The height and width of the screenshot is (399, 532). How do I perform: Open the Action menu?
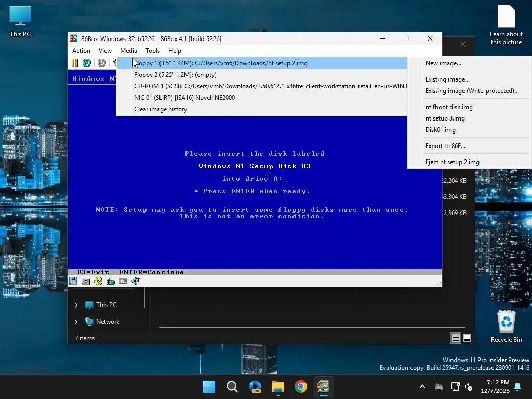tap(81, 51)
